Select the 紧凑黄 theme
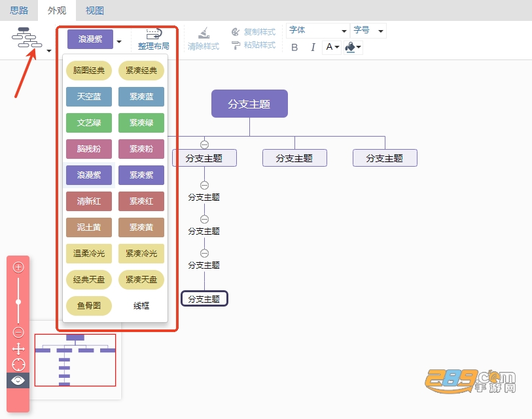 click(141, 227)
